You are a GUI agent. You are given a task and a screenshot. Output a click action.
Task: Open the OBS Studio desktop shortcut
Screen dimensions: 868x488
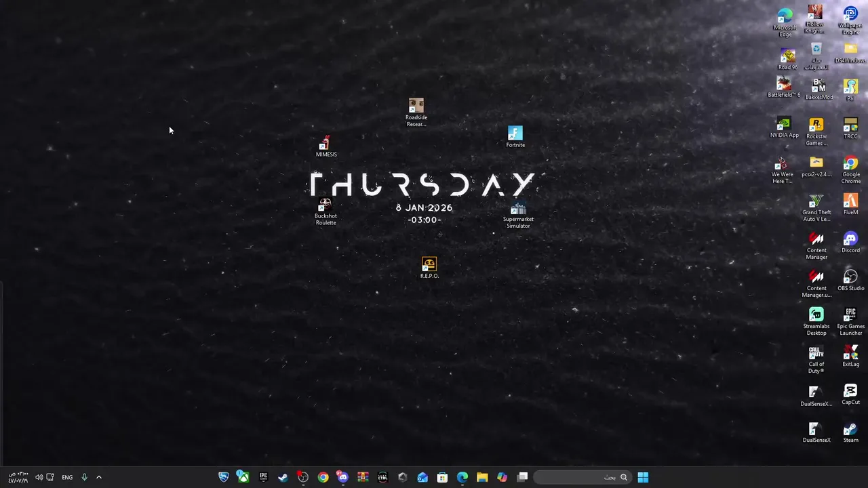pos(850,281)
